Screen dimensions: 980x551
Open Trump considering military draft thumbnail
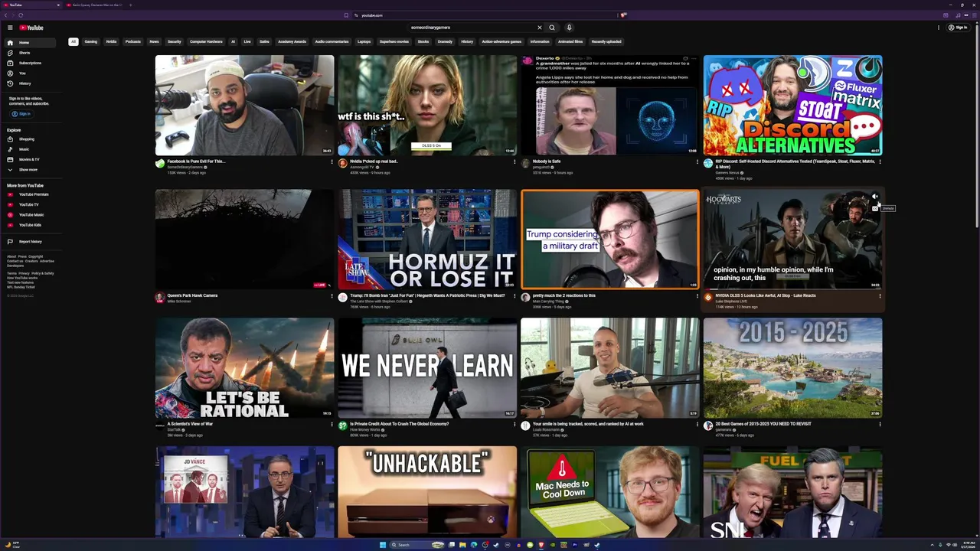click(609, 240)
